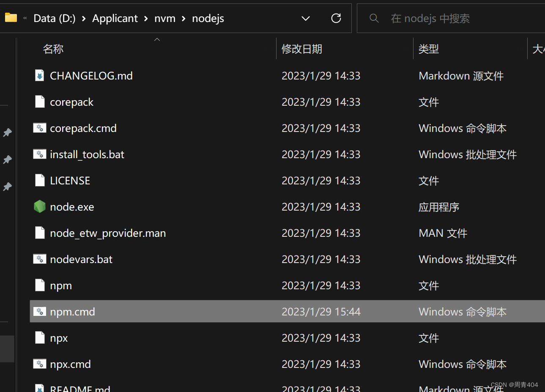
Task: Click the npx blank file icon
Action: click(x=40, y=338)
